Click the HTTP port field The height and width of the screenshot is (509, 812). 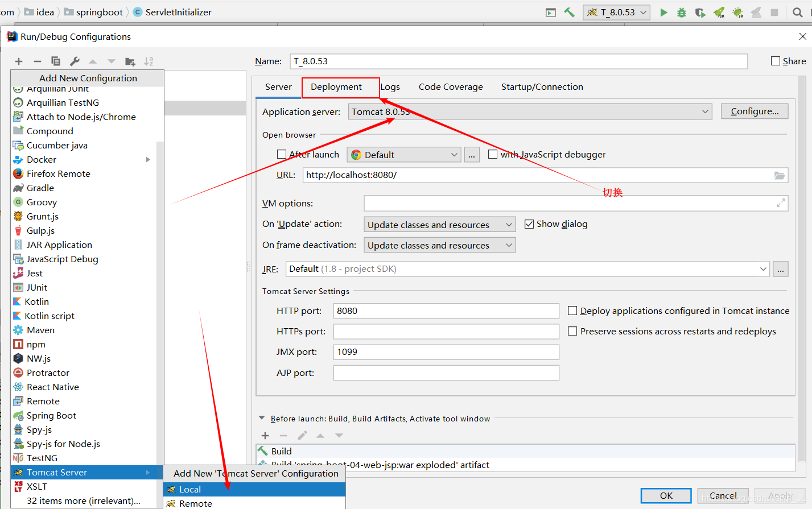click(446, 311)
